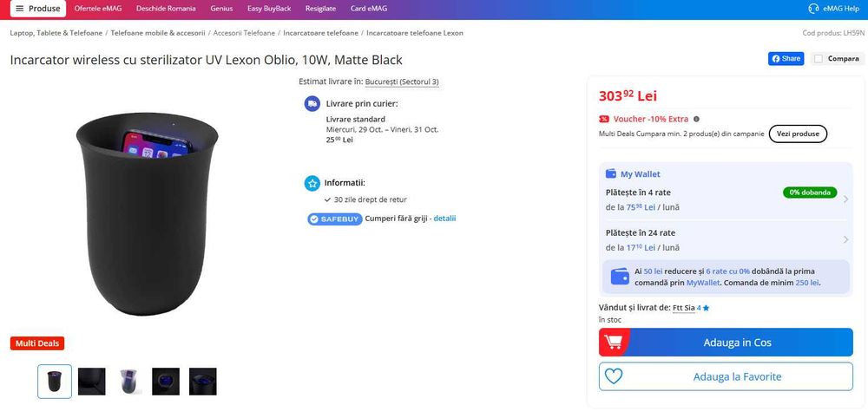Click the My Wallet icon
The image size is (868, 418).
[611, 174]
